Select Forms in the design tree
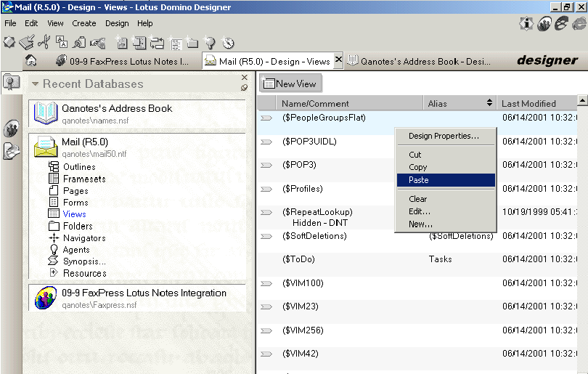Screen dimensions: 588x374 tap(75, 202)
